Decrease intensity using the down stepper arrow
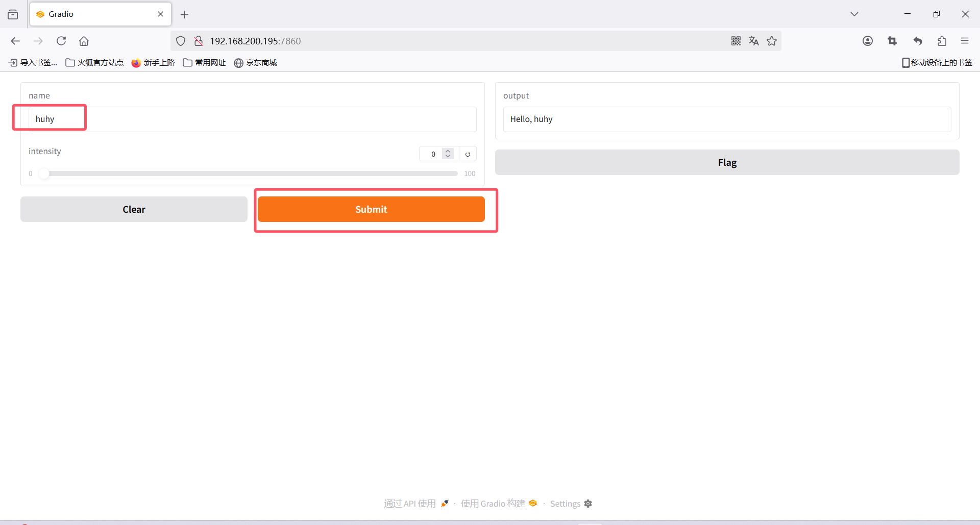Image resolution: width=980 pixels, height=525 pixels. 448,156
